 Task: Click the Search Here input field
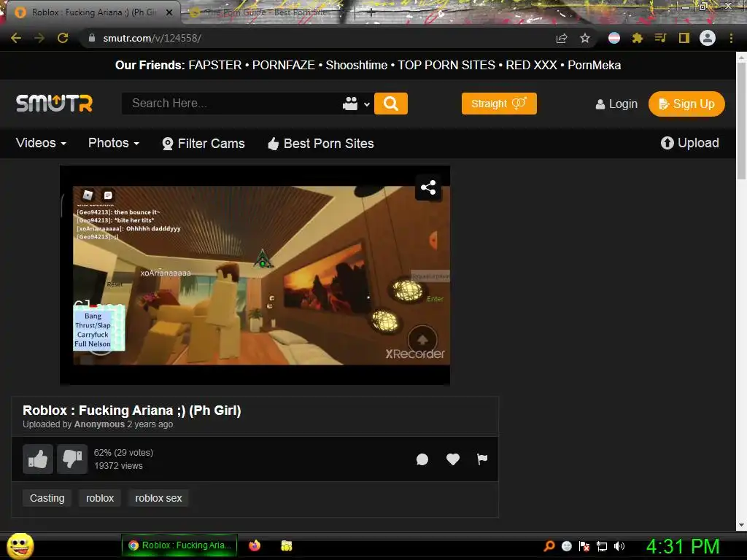tap(231, 104)
